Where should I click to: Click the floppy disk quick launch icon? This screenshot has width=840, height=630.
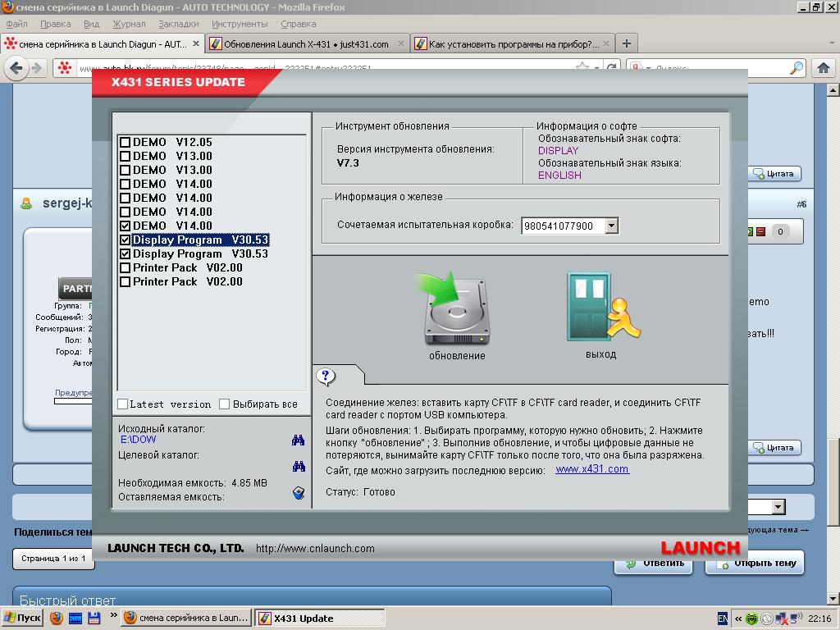coord(94,618)
